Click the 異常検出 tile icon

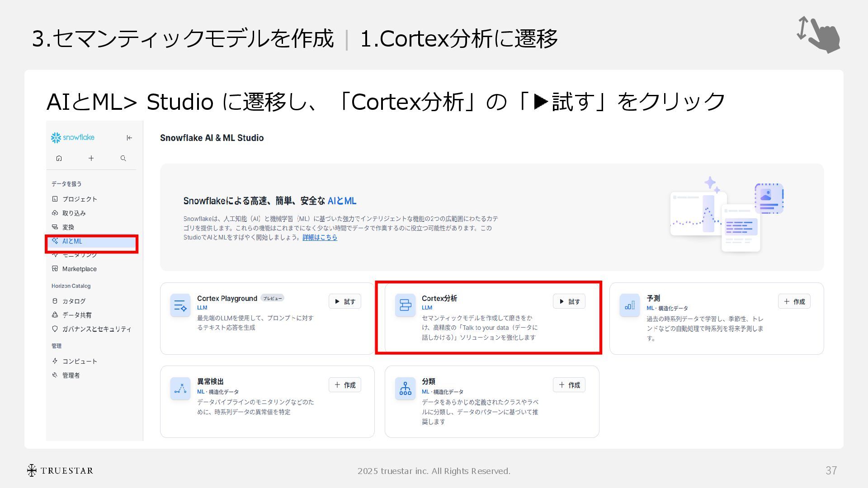click(180, 389)
